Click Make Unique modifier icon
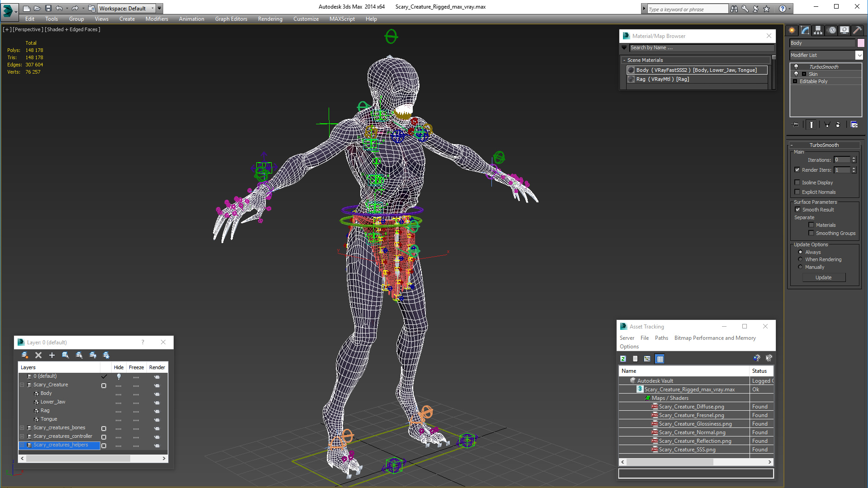Screen dimensions: 868x488 [827, 125]
